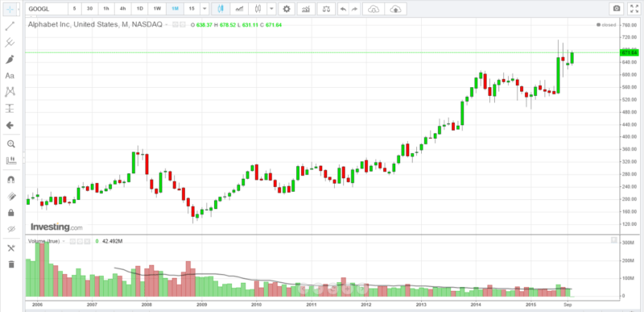
Task: Select the trend line drawing tool
Action: [10, 27]
